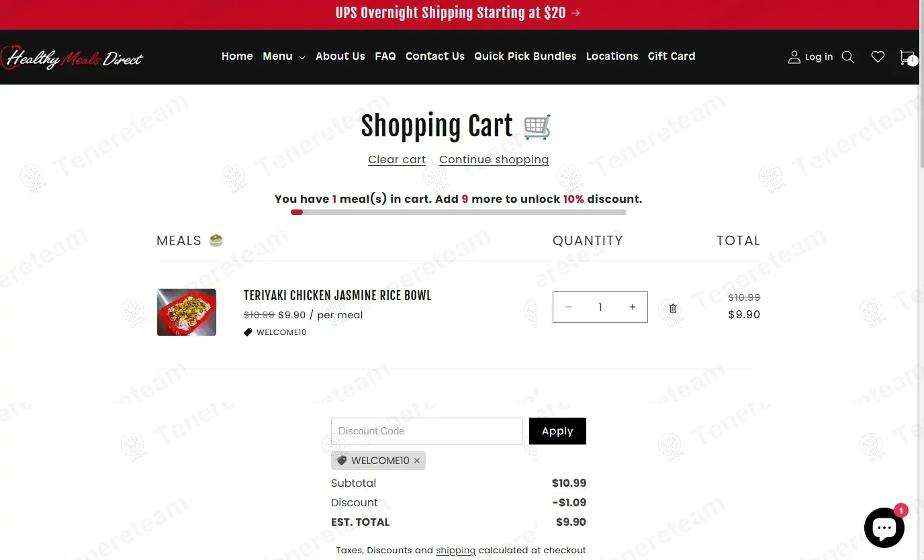Screen dimensions: 924x560
Task: Increase meal quantity with plus button
Action: pyautogui.click(x=632, y=307)
